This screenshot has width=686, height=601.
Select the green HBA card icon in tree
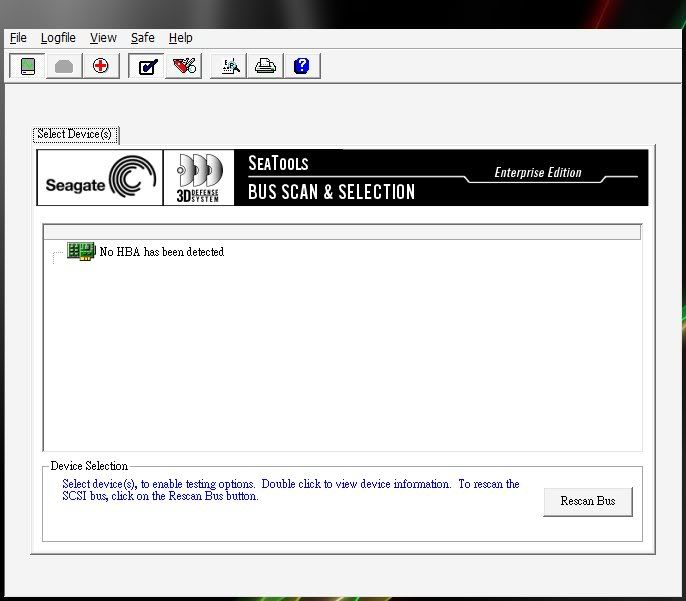click(x=81, y=251)
